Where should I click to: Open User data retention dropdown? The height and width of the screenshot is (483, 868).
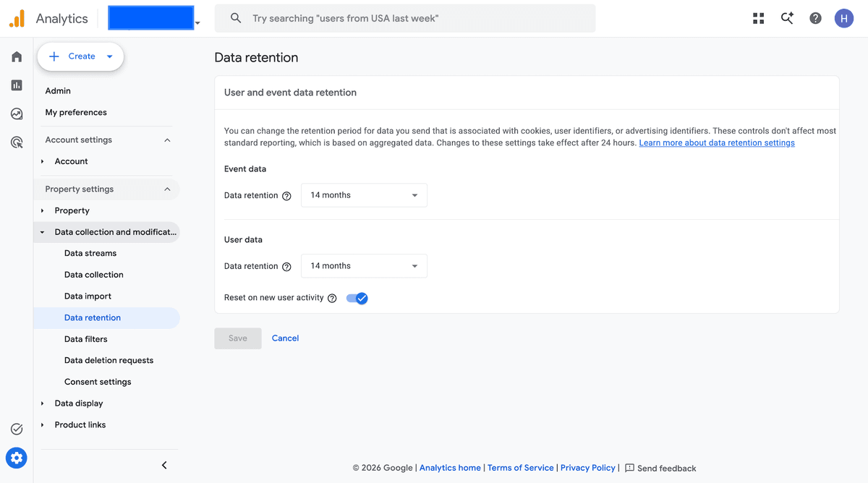pos(364,266)
